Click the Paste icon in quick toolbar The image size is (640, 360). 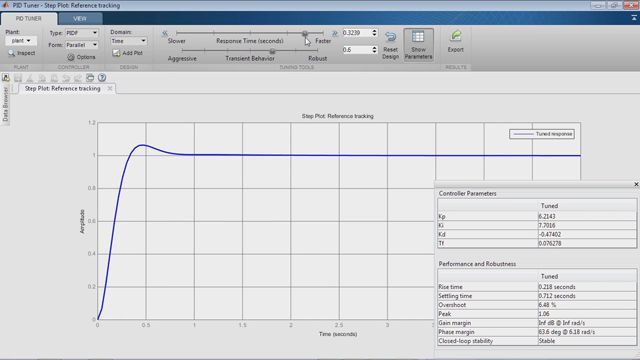point(54,78)
